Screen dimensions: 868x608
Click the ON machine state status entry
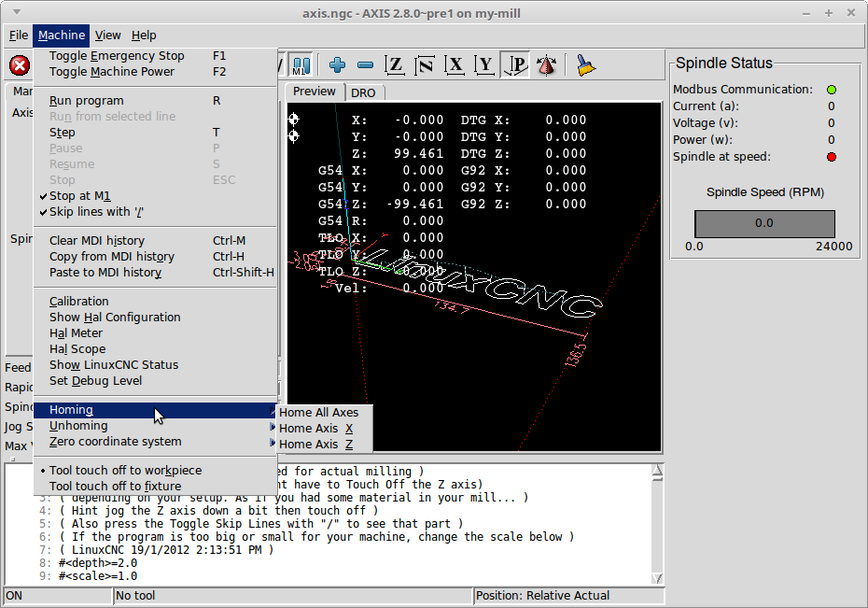58,596
